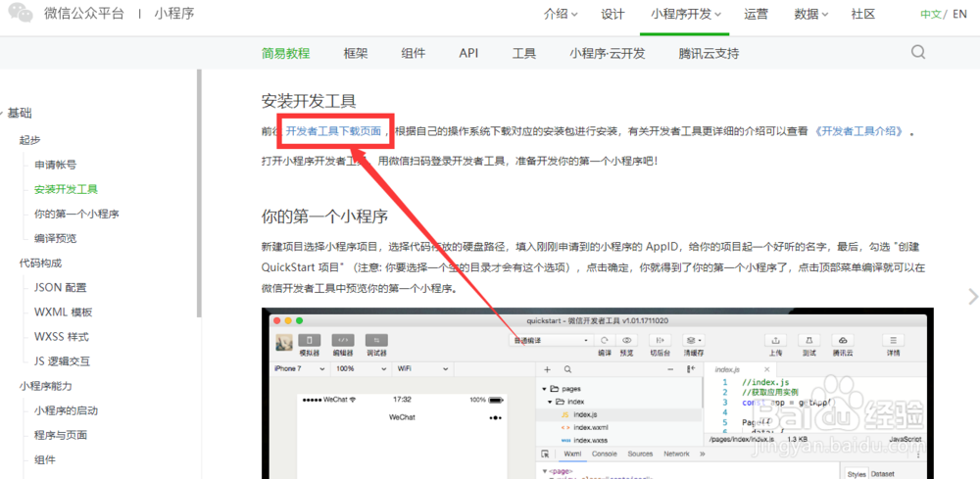Image resolution: width=980 pixels, height=479 pixels.
Task: Select the 简易教程 tab
Action: (285, 53)
